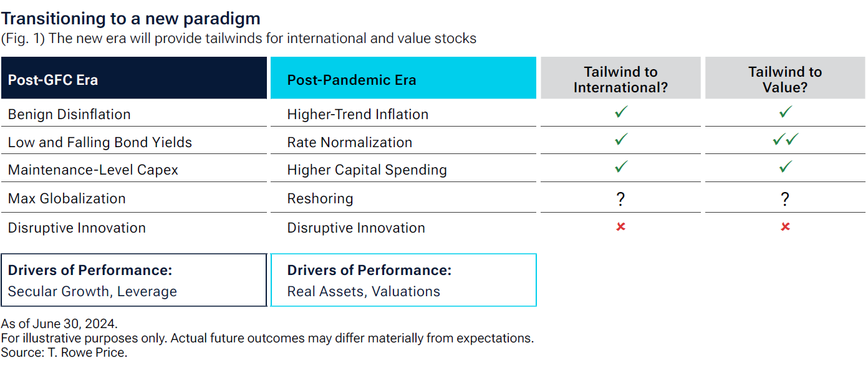Click International checkmark for Higher Capital Spending
The image size is (868, 386).
coord(620,167)
